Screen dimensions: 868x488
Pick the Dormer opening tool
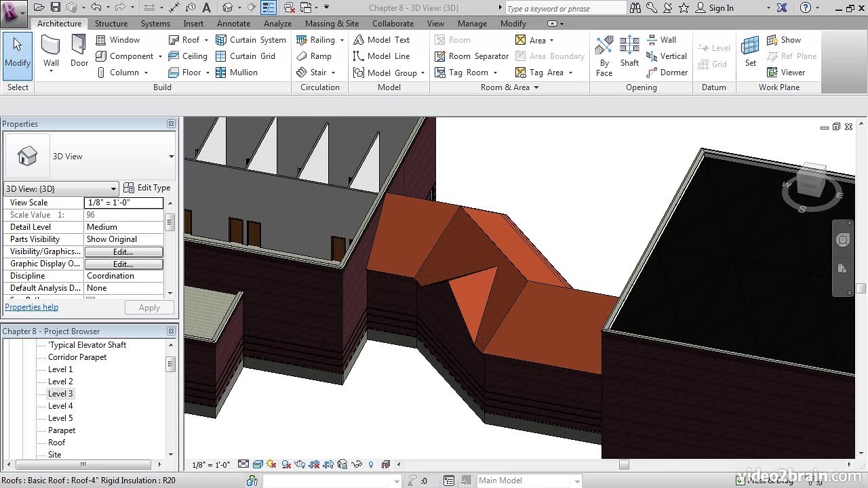[667, 73]
